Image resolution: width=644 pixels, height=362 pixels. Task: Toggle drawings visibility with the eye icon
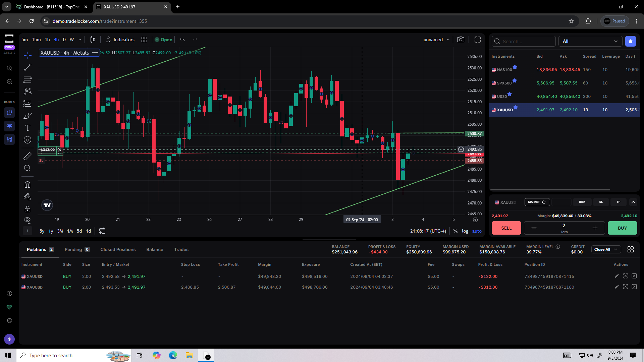click(x=28, y=220)
